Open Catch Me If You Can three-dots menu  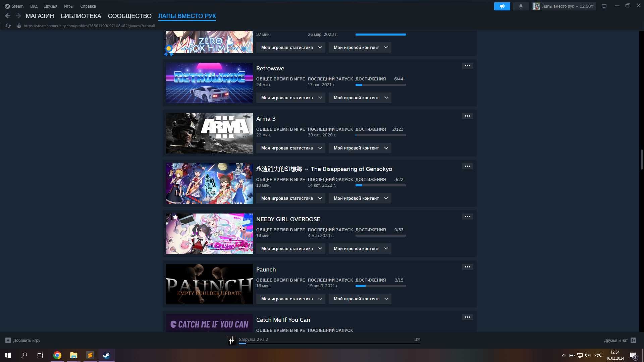(468, 317)
